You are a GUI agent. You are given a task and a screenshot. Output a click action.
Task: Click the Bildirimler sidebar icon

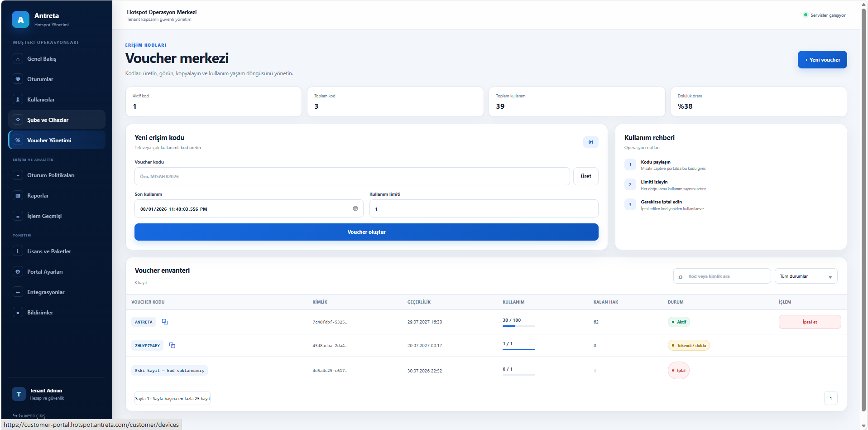coord(18,313)
